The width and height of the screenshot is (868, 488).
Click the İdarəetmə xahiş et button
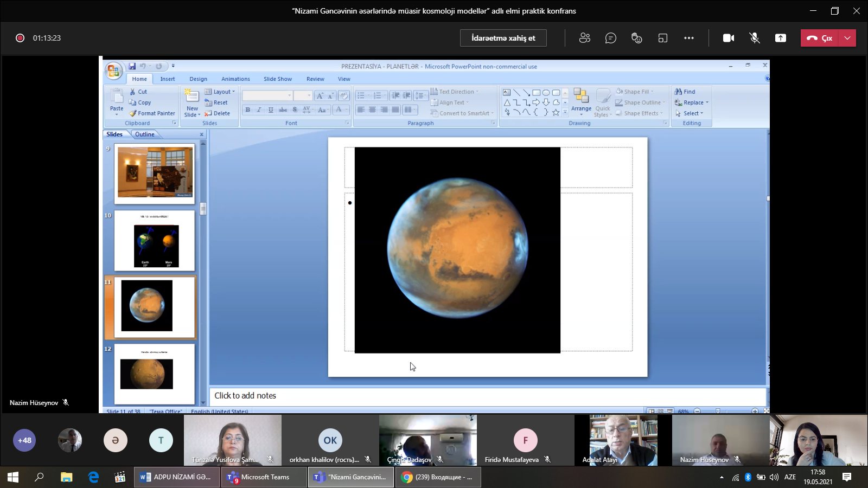(x=503, y=38)
